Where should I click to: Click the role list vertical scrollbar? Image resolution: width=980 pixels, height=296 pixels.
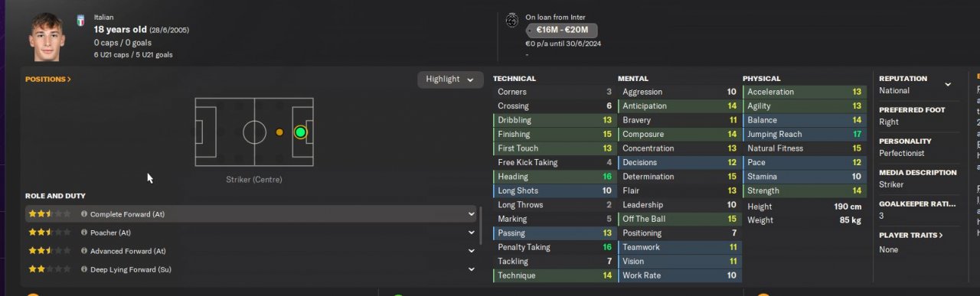(481, 225)
